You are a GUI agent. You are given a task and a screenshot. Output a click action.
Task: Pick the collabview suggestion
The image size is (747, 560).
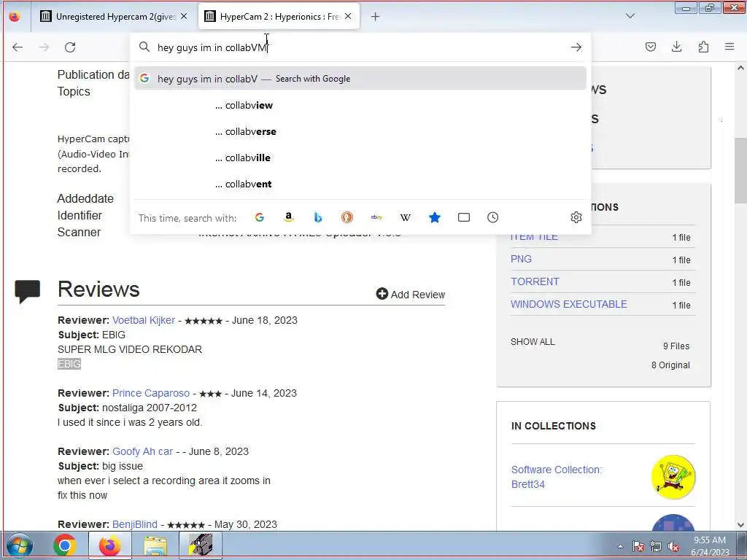(360, 105)
